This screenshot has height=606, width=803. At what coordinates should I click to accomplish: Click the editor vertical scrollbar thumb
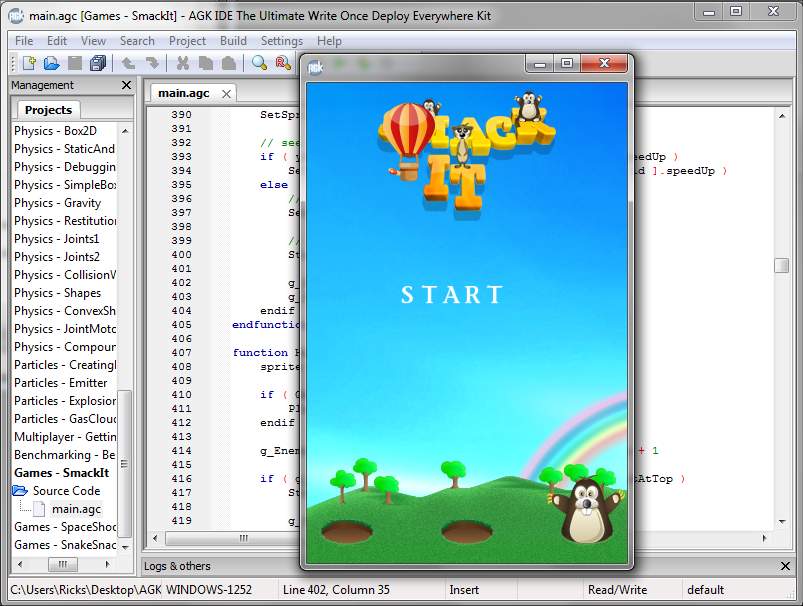pos(781,266)
